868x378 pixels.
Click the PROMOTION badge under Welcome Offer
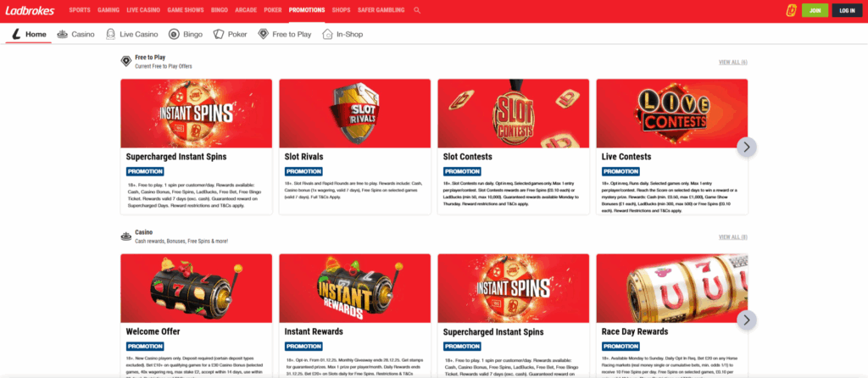pos(145,347)
